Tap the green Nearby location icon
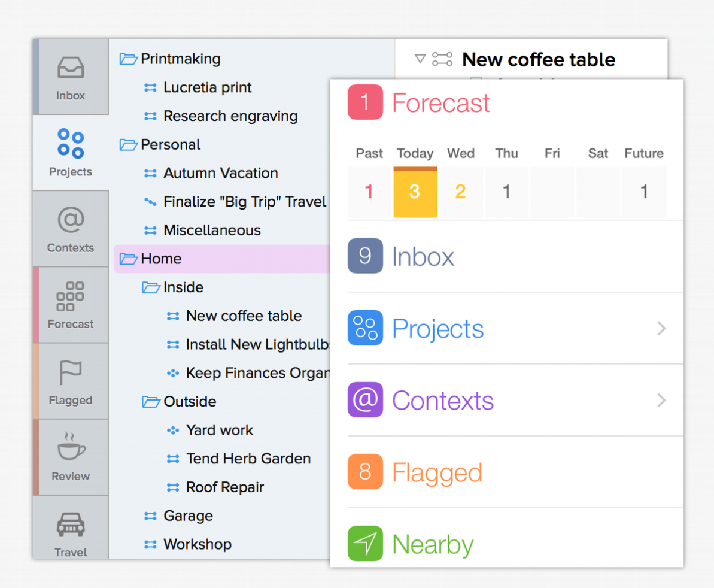The image size is (714, 588). coord(365,544)
